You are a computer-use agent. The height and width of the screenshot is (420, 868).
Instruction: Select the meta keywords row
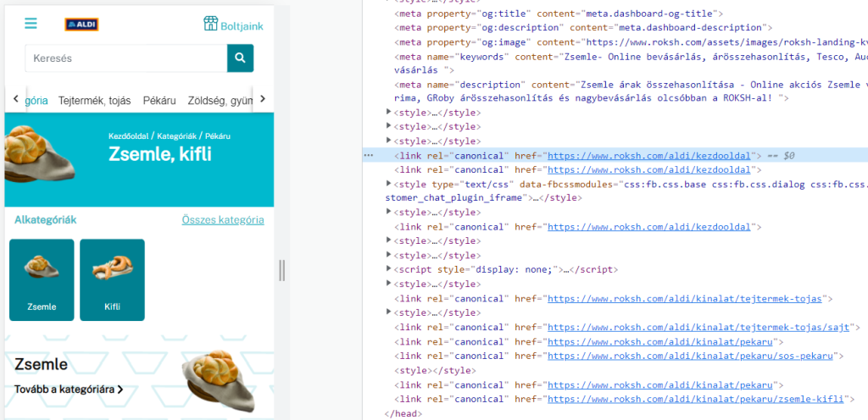pyautogui.click(x=631, y=63)
